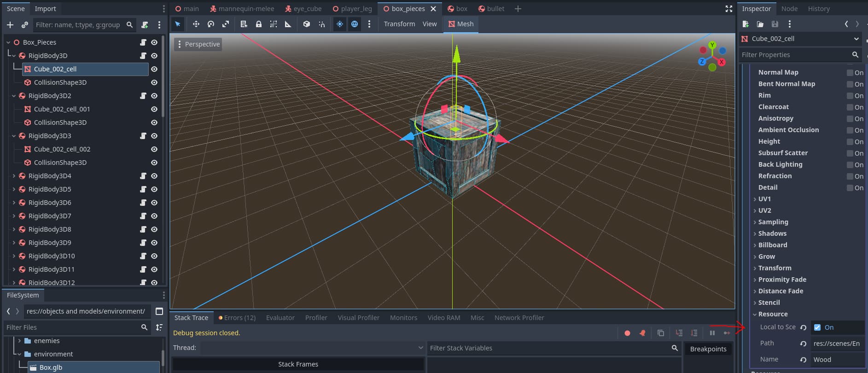Enable the Normal Map checkbox
The width and height of the screenshot is (868, 373).
pos(850,73)
